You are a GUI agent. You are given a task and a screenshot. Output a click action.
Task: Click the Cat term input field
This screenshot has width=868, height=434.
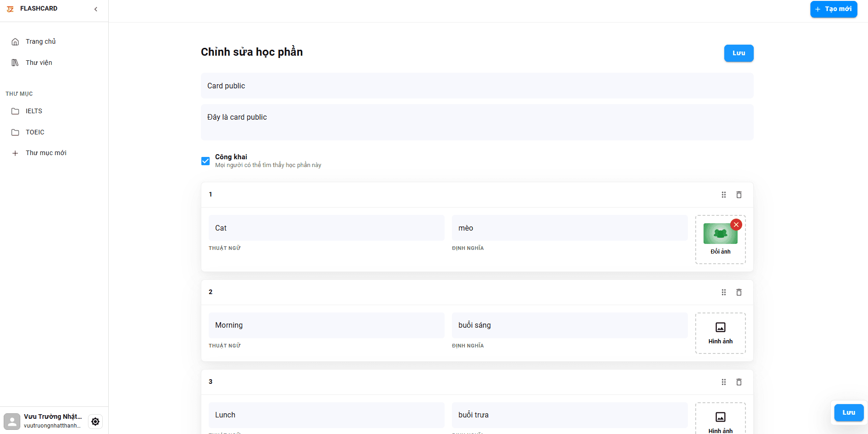click(x=326, y=228)
